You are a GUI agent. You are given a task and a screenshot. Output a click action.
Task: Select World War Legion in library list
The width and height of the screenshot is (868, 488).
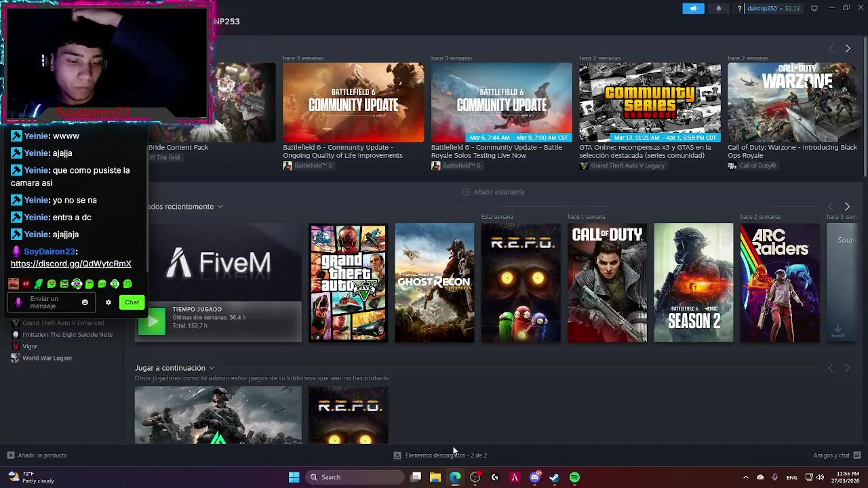pyautogui.click(x=47, y=358)
